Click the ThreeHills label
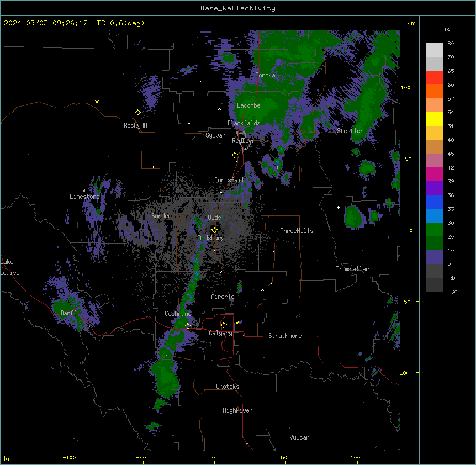The height and width of the screenshot is (465, 476). click(x=297, y=231)
